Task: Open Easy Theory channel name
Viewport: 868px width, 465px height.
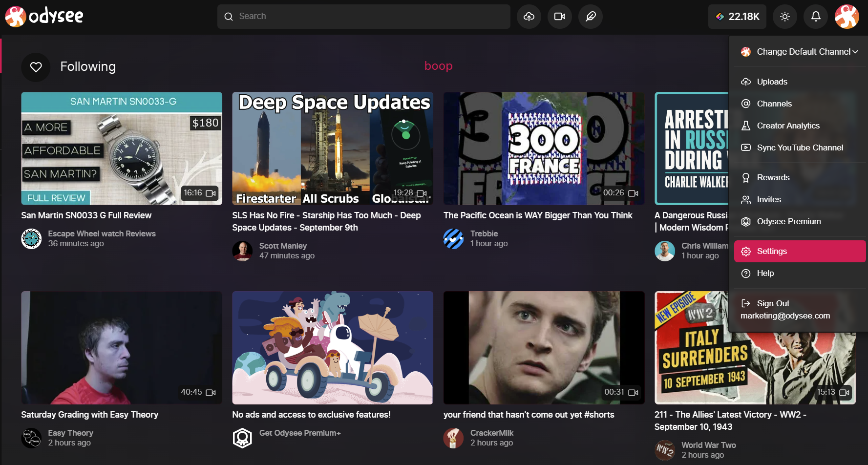Action: point(70,433)
